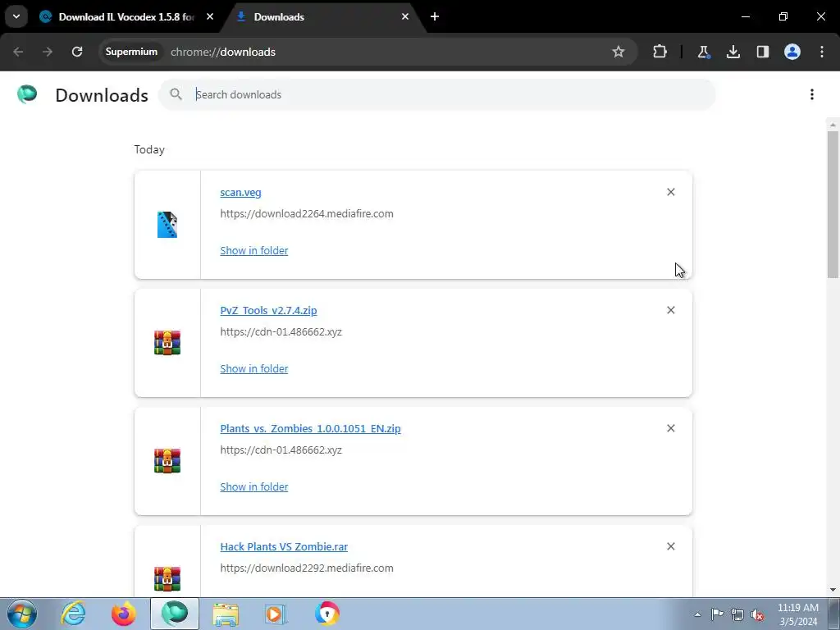This screenshot has width=840, height=630.
Task: Open Windows Explorer from taskbar
Action: click(x=226, y=614)
